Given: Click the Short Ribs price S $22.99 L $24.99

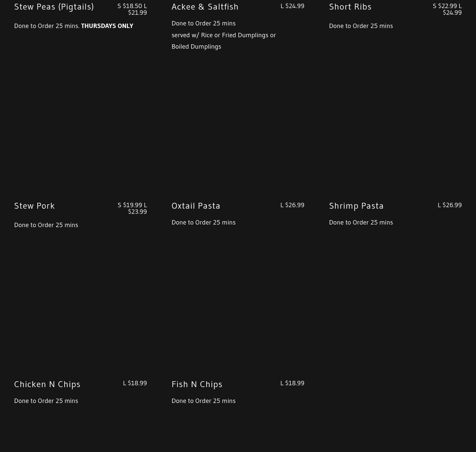Looking at the screenshot, I should (x=447, y=9).
